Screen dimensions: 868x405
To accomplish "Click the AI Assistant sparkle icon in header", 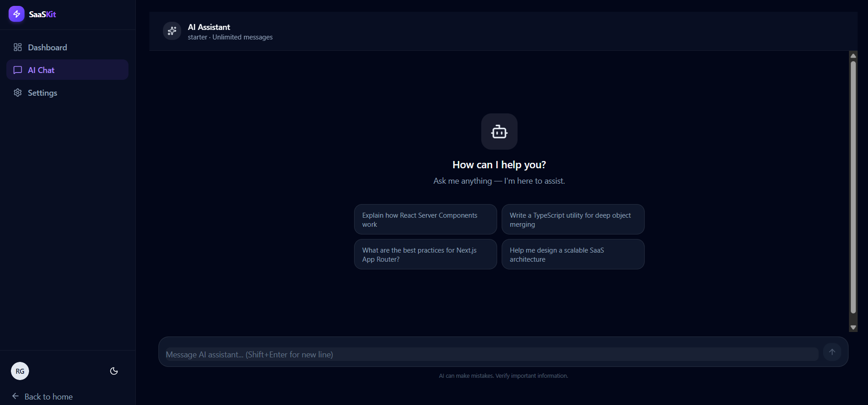I will click(x=172, y=31).
